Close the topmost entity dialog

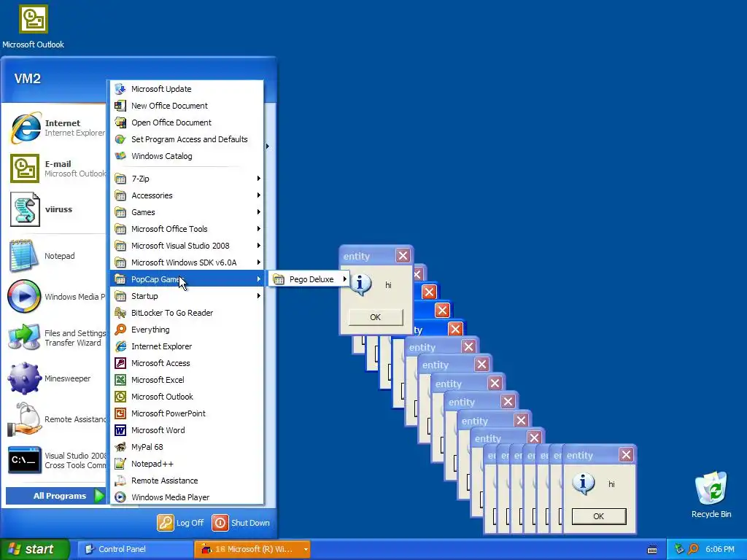coord(403,256)
